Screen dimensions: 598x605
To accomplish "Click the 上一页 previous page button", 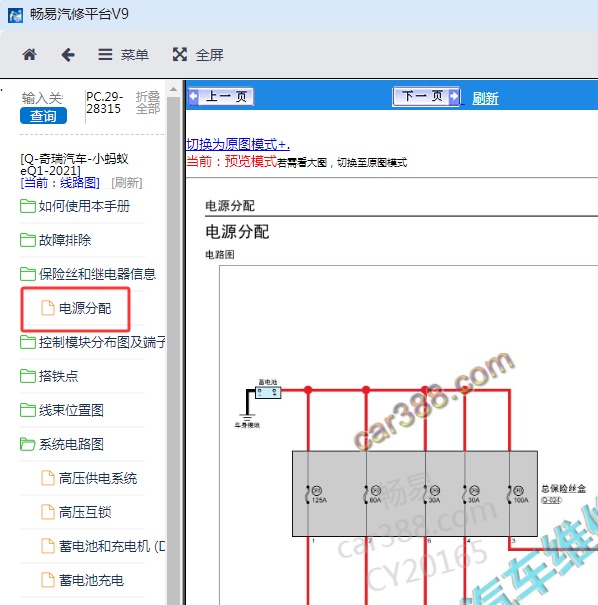I will click(x=221, y=96).
